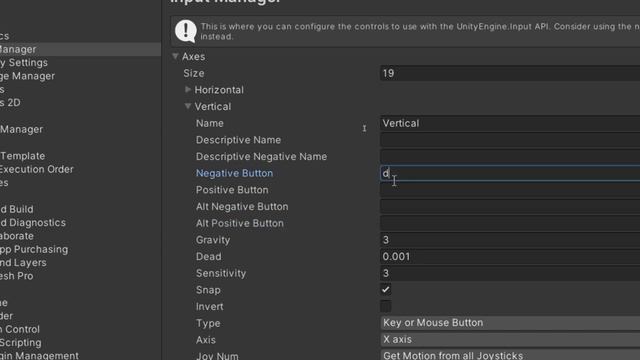640x360 pixels.
Task: Edit the Dead value 0.001
Action: coord(510,257)
